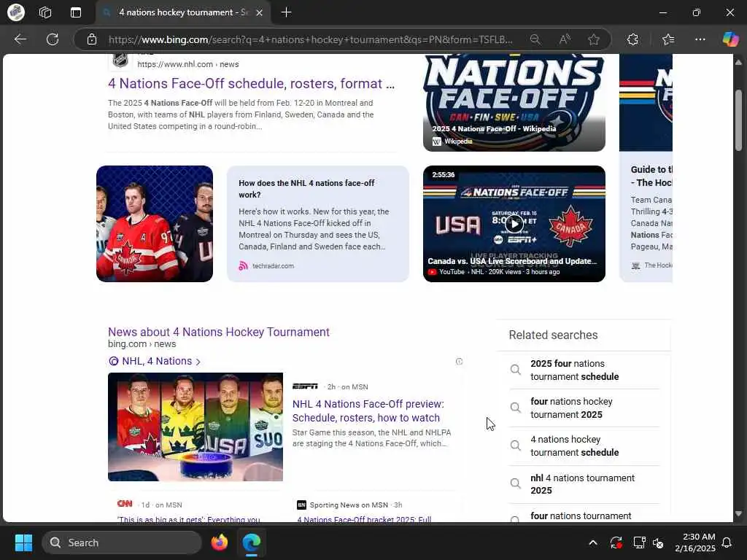The image size is (747, 560).
Task: Launch Firefox from the taskbar
Action: [219, 542]
